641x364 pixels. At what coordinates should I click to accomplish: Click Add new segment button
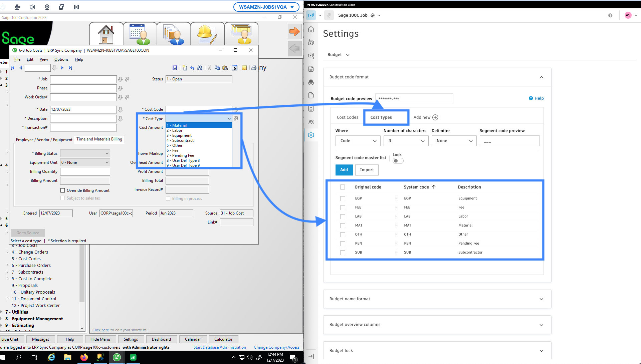426,117
